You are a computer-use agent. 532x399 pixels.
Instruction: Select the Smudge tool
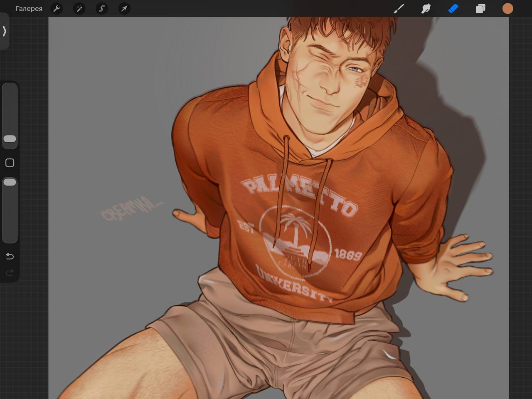click(426, 8)
